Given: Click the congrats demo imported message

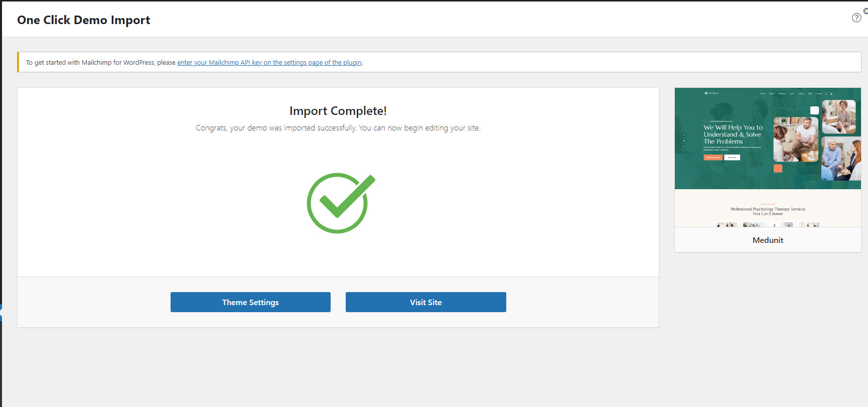Looking at the screenshot, I should click(x=338, y=128).
